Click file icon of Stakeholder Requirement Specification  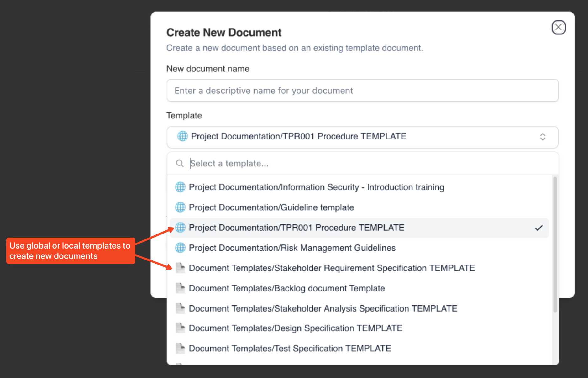click(x=180, y=268)
